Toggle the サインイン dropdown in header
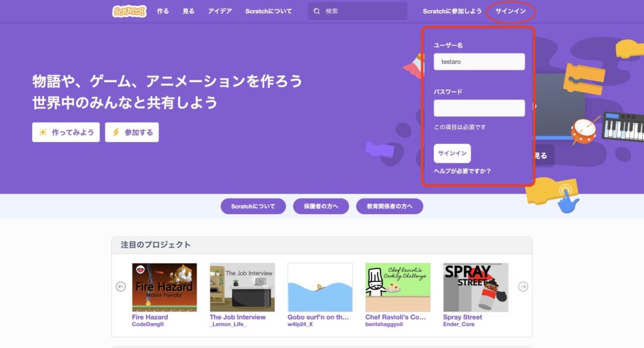Viewport: 644px width, 348px height. click(511, 11)
